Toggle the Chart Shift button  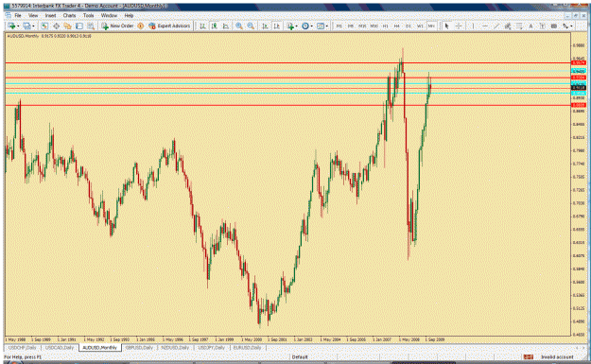[277, 26]
